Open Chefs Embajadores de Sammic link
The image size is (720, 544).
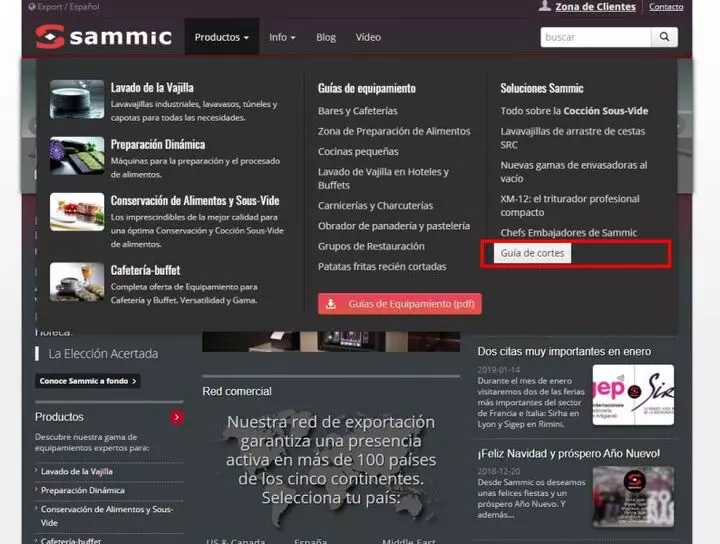pos(568,233)
